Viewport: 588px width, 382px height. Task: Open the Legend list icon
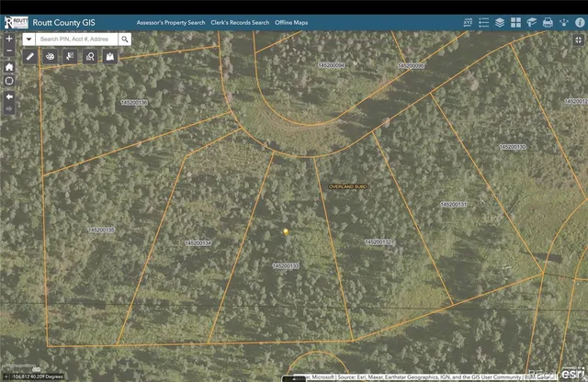484,22
